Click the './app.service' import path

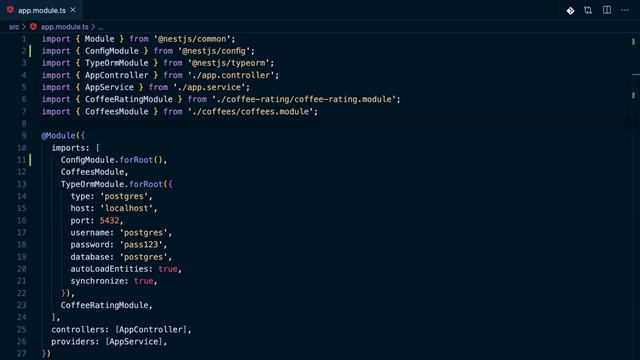(x=209, y=87)
